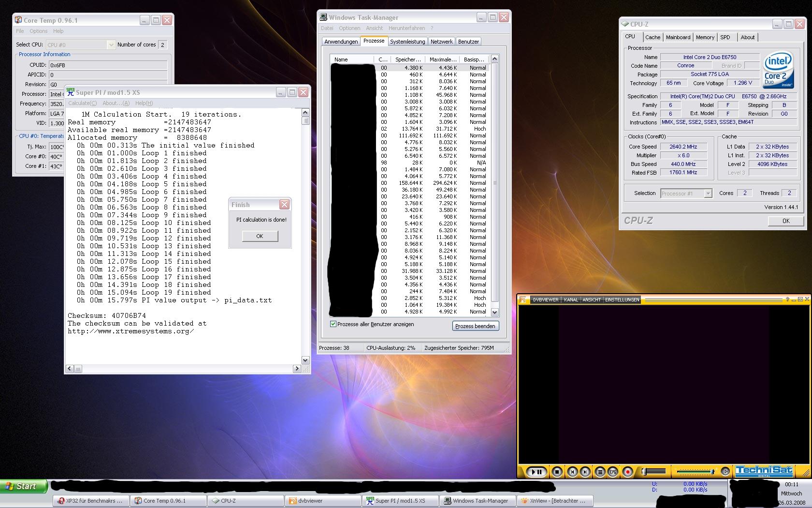Image resolution: width=812 pixels, height=508 pixels.
Task: Toggle mute speaker icon in DVBViewer
Action: pos(725,471)
